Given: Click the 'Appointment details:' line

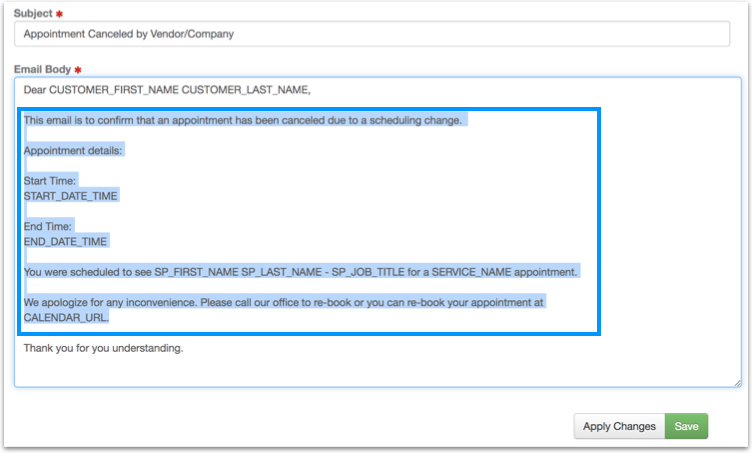Looking at the screenshot, I should 74,150.
